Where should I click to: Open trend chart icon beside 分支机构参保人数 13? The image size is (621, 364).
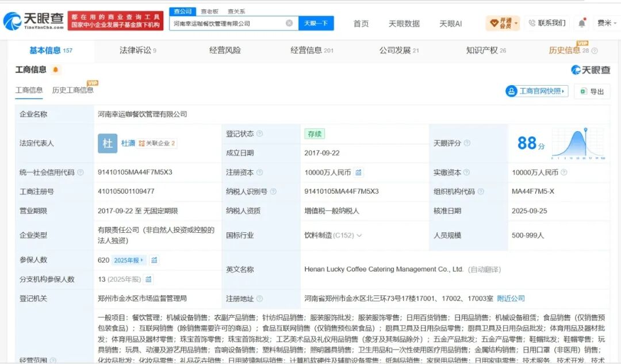[x=148, y=279]
